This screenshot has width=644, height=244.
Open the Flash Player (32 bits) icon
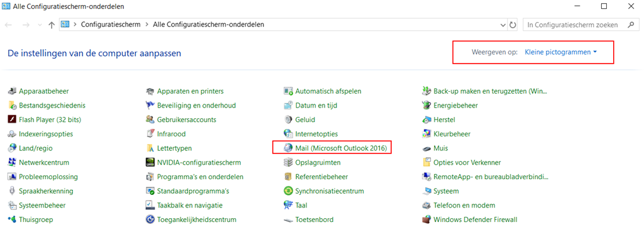(x=11, y=119)
